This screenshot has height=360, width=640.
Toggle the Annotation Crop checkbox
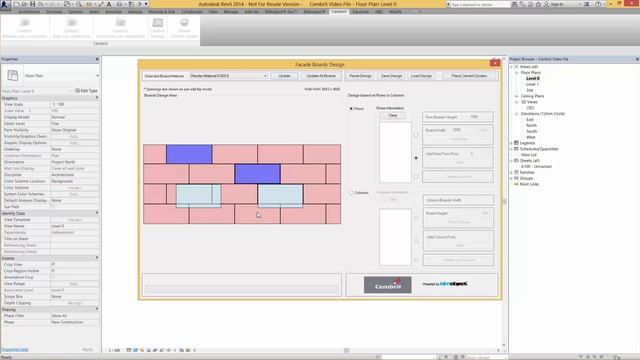pos(53,277)
